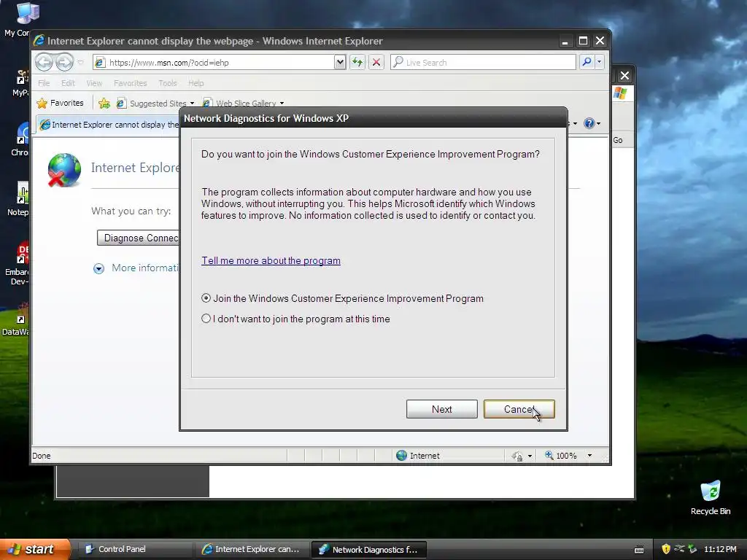Screen dimensions: 747x560
Task: Cancel the Network Diagnostics dialog
Action: click(519, 409)
